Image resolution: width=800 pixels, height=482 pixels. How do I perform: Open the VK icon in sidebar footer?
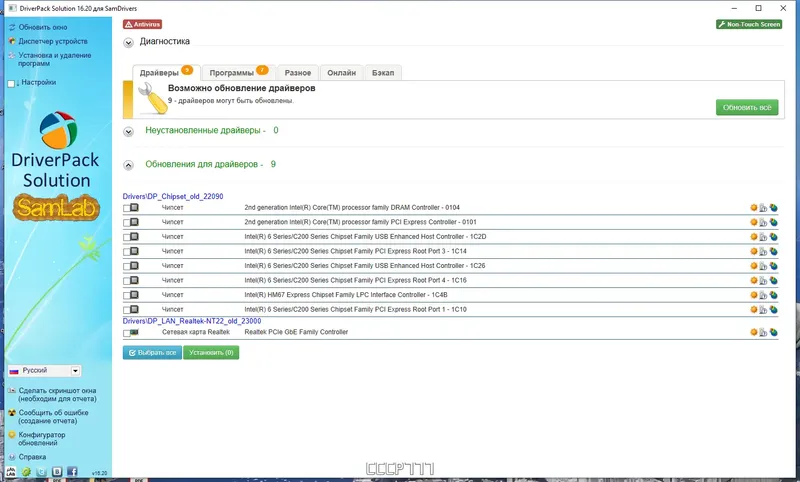[57, 472]
